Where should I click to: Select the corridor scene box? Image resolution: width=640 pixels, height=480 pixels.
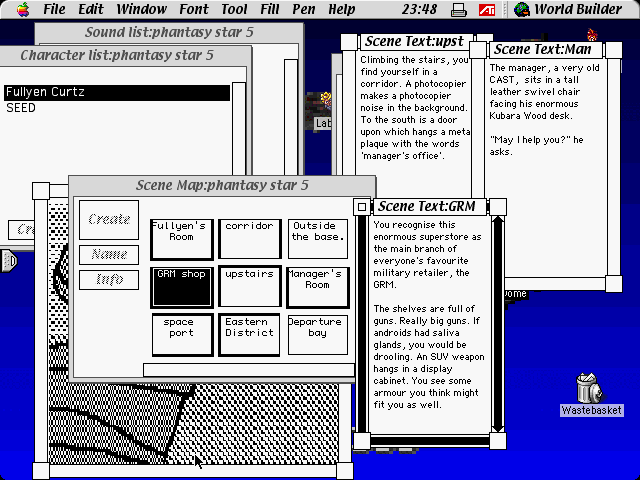[x=250, y=239]
